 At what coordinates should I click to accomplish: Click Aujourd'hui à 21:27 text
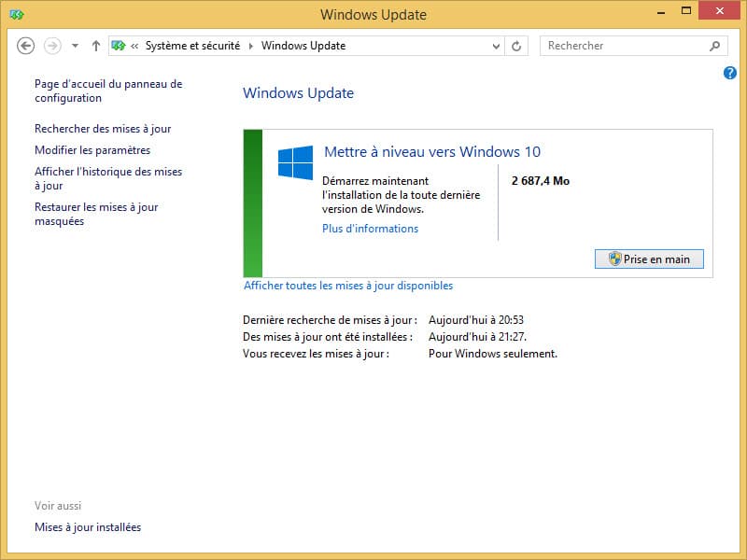tap(477, 337)
